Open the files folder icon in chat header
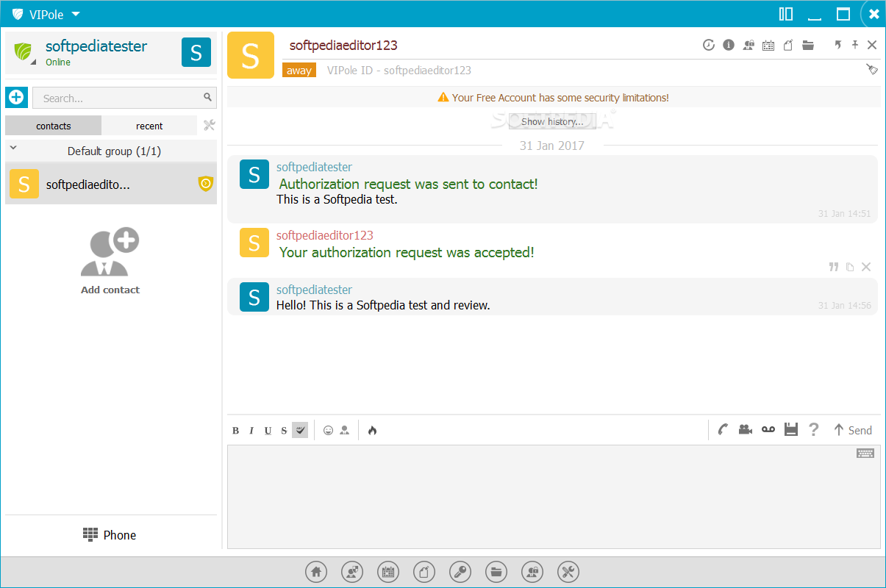 click(x=808, y=45)
